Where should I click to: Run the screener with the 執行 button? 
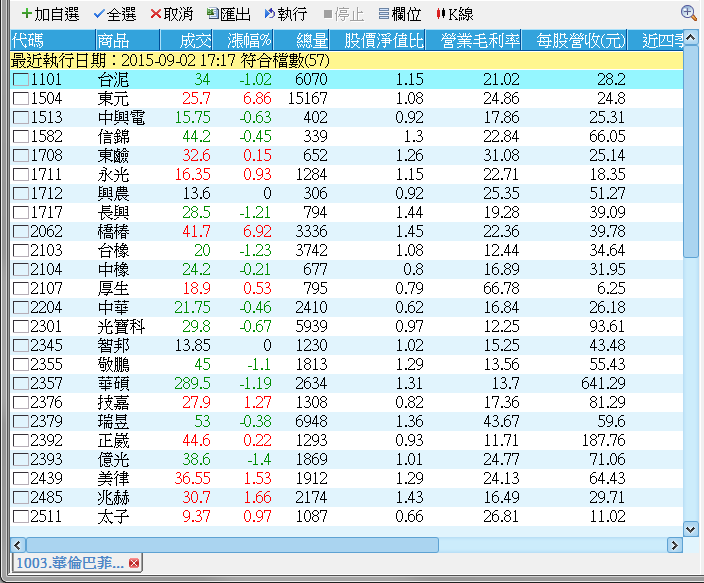(x=286, y=14)
